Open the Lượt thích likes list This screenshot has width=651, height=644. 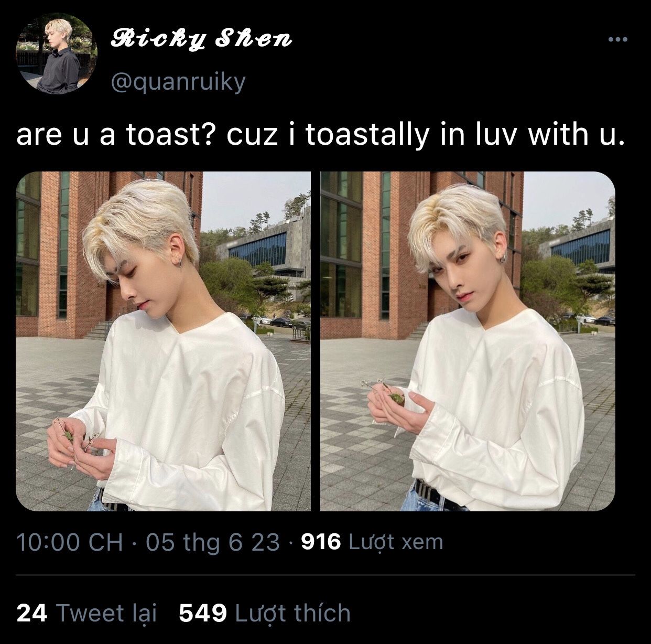tap(292, 613)
